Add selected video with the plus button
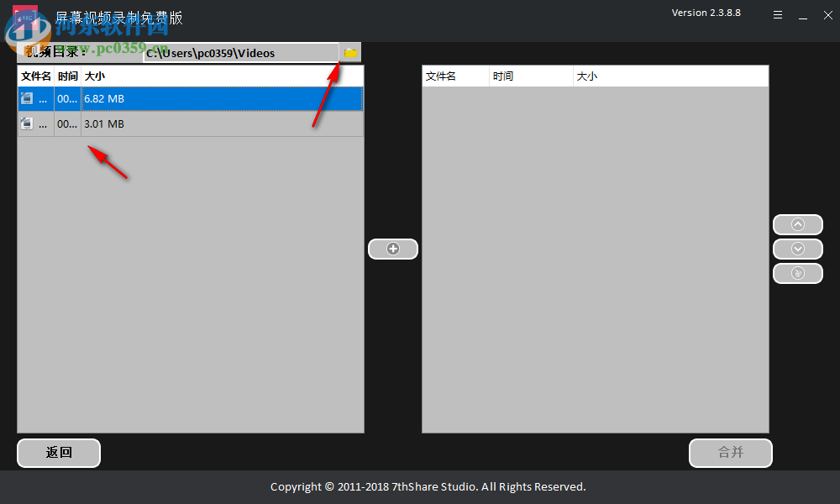Viewport: 840px width, 504px height. pos(393,249)
